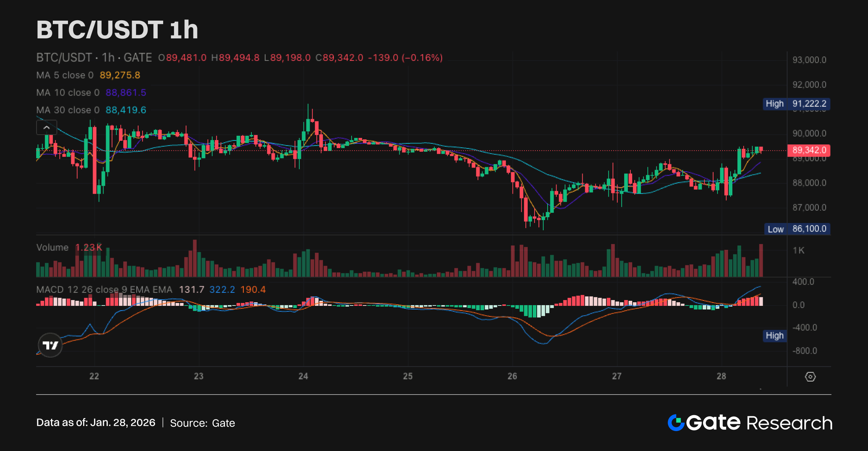Image resolution: width=868 pixels, height=451 pixels.
Task: Click the 93,000.0 price scale label
Action: 809,60
